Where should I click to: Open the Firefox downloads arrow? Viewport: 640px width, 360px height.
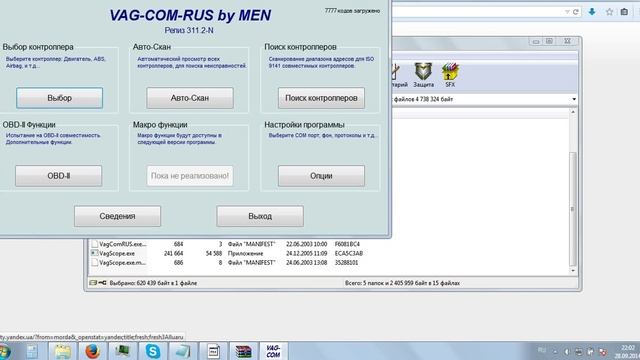click(x=592, y=12)
